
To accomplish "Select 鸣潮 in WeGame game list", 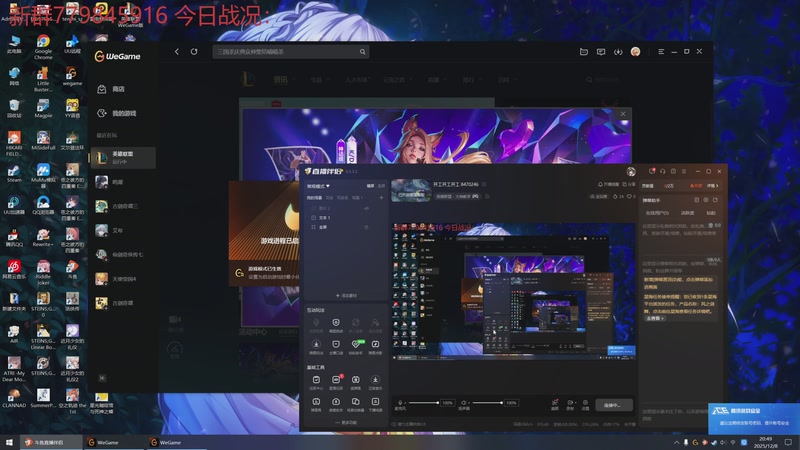I will pos(123,182).
